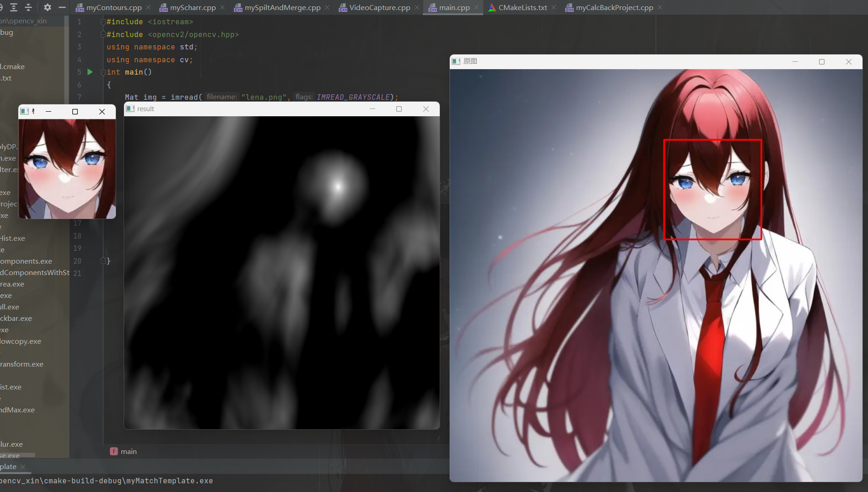Click Expand All icon in project toolbar
This screenshot has width=868, height=492.
14,7
